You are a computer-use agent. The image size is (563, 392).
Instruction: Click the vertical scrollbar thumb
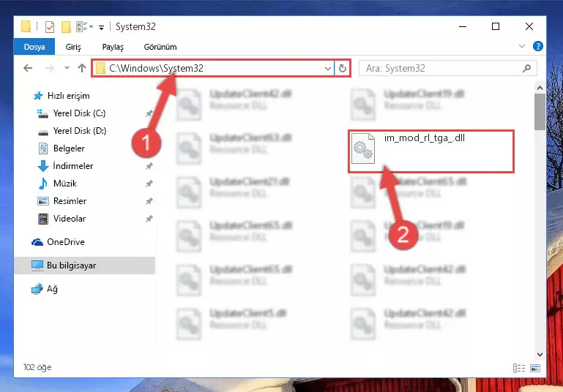540,112
